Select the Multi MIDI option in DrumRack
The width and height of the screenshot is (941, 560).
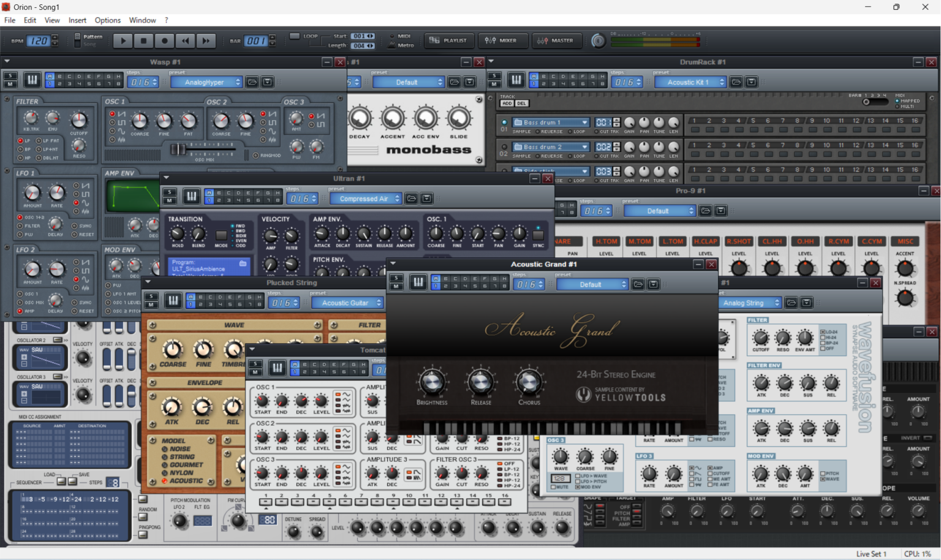[898, 107]
